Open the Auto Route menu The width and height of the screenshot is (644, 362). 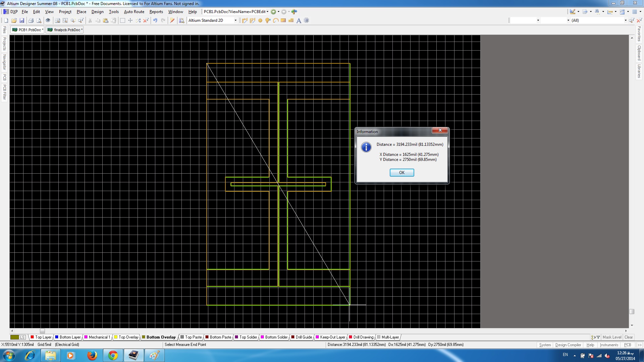[134, 12]
